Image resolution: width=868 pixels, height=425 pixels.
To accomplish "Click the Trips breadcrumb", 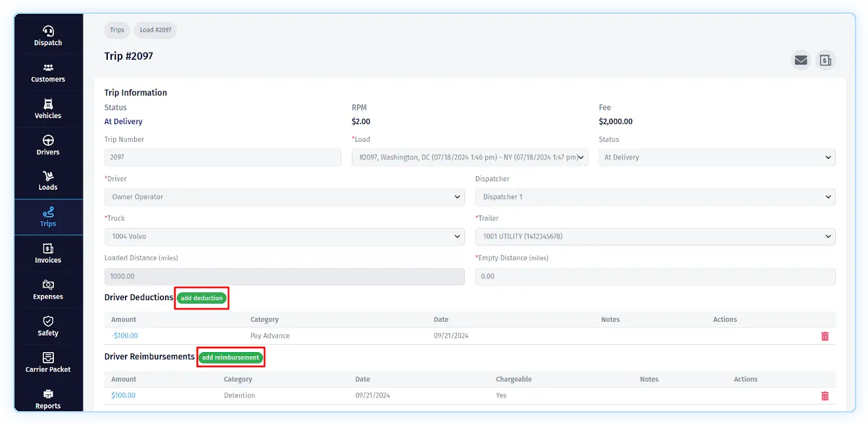I will [117, 30].
